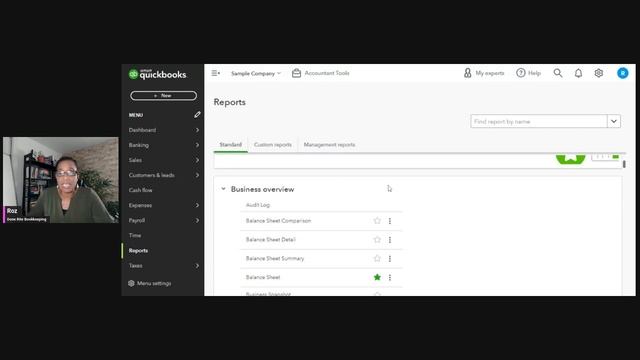Open the notifications bell icon
This screenshot has width=640, height=360.
pyautogui.click(x=578, y=73)
